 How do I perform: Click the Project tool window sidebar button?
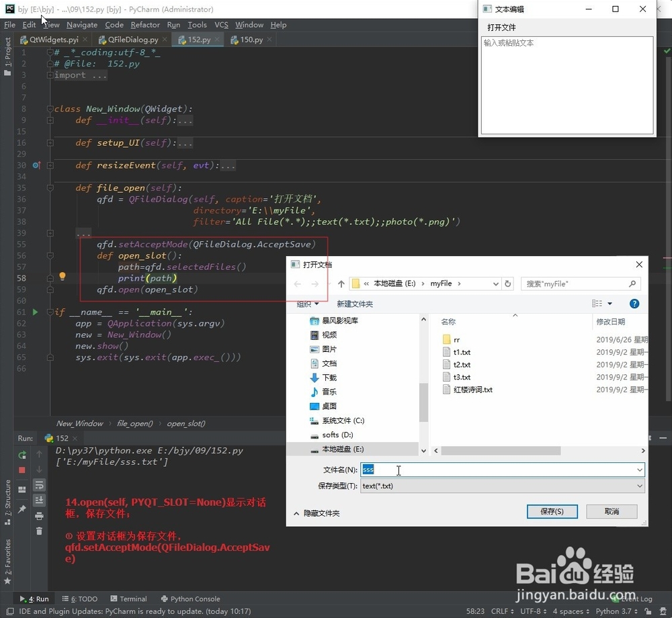[7, 56]
